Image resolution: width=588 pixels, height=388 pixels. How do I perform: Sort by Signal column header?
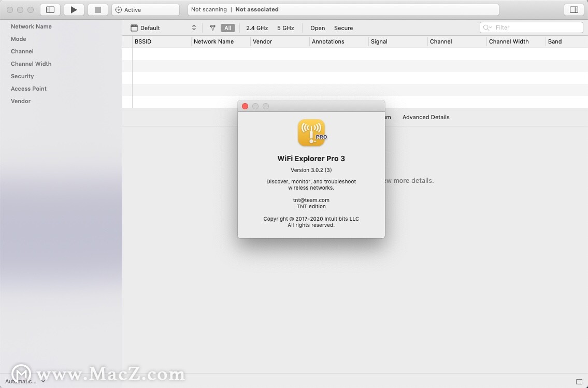398,41
